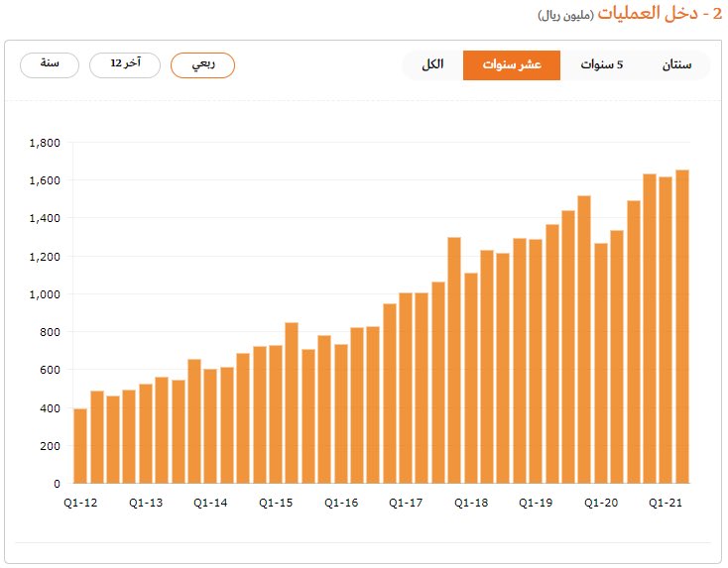Choose the سنة yearly view button
This screenshot has height=568, width=728.
pyautogui.click(x=50, y=65)
